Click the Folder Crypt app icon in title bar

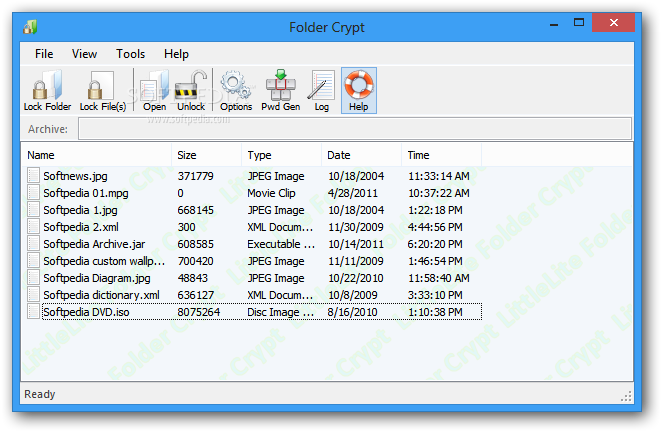point(30,27)
